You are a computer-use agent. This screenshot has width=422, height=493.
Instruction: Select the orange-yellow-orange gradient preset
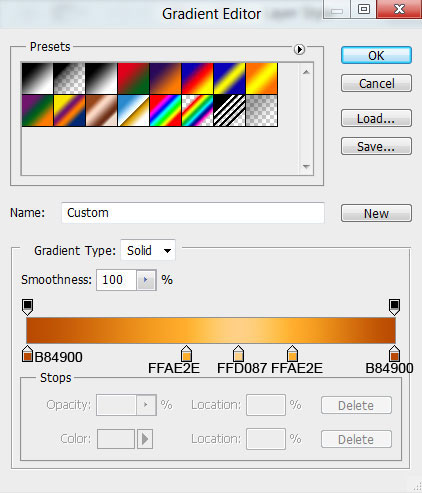tap(261, 78)
